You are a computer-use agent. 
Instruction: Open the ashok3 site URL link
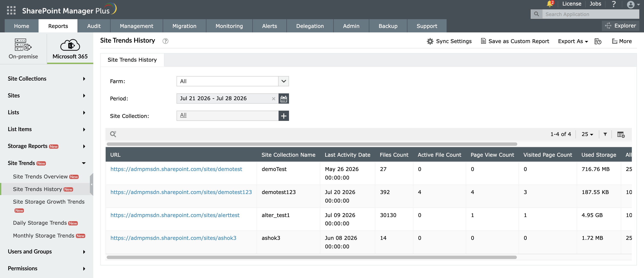[173, 238]
